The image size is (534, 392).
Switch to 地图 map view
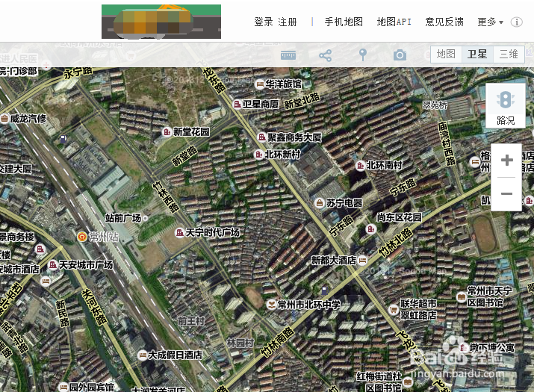coord(446,55)
